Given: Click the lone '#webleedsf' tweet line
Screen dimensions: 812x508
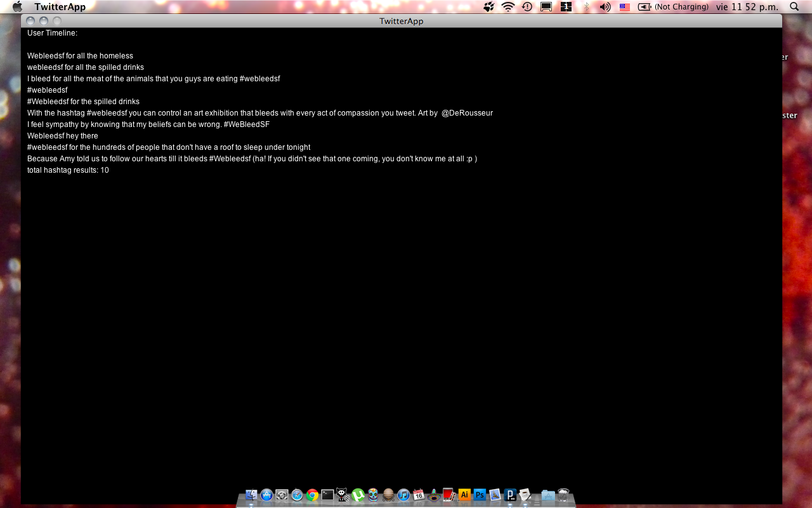Looking at the screenshot, I should click(x=48, y=90).
